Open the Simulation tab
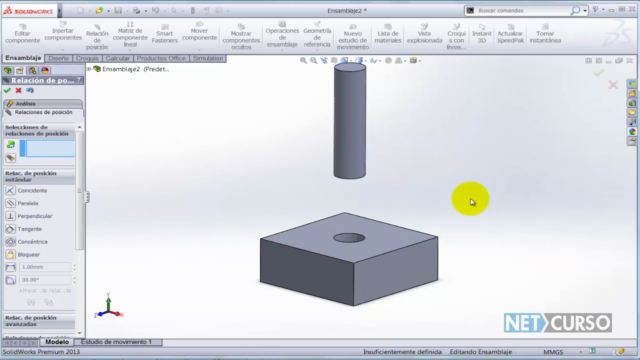The width and height of the screenshot is (640, 360). coord(208,58)
